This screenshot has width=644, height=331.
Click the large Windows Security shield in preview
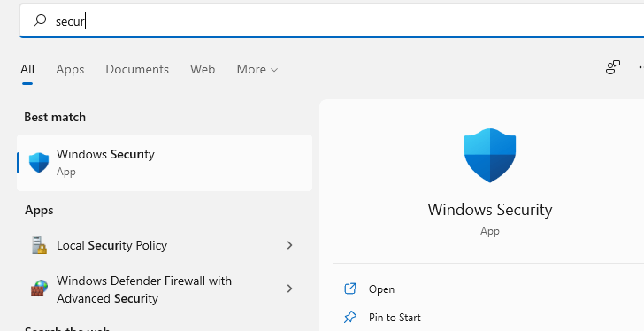[490, 155]
